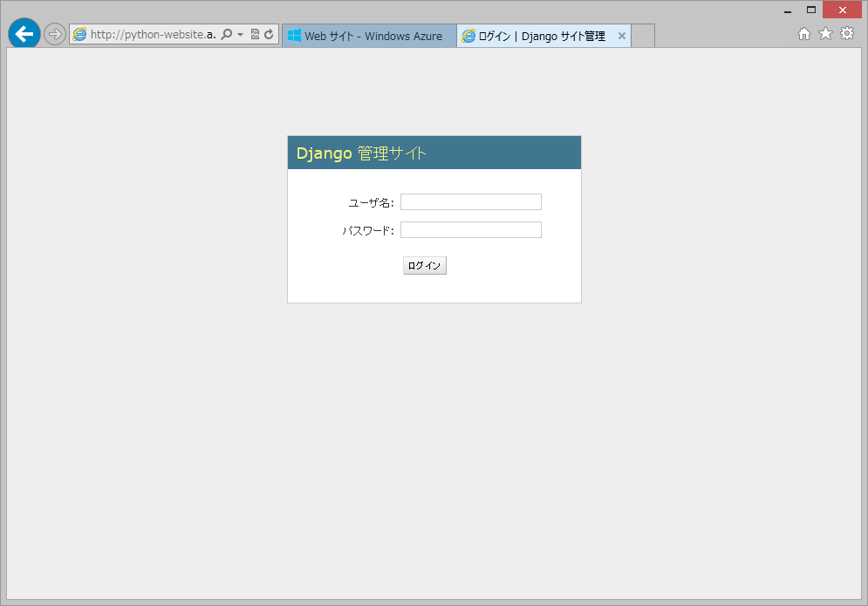Click the browser Back arrow button

(x=24, y=34)
